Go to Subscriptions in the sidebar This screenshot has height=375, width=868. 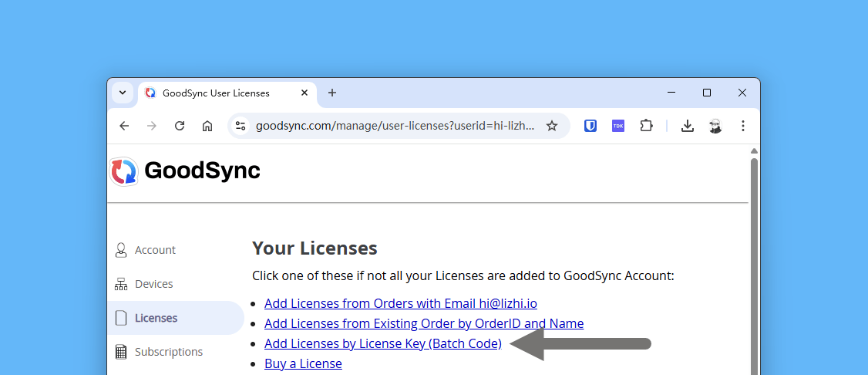tap(168, 352)
